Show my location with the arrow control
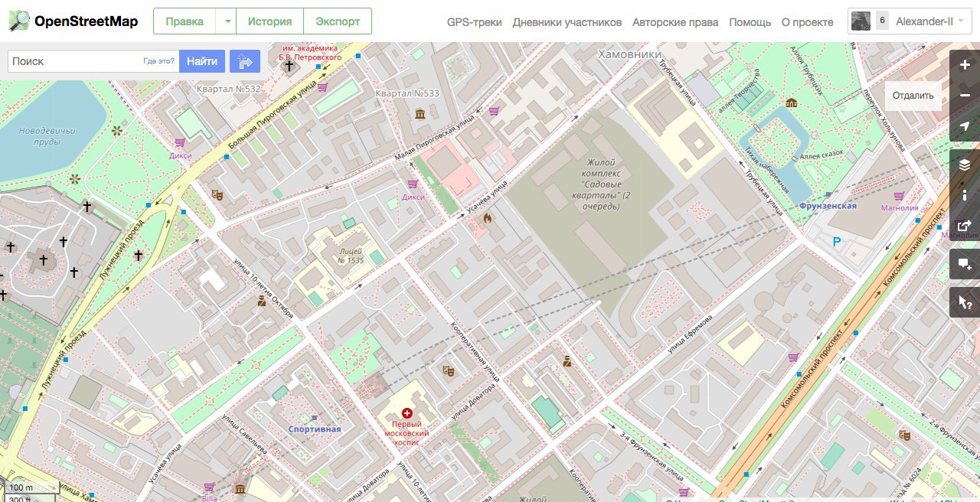980x502 pixels. [965, 126]
